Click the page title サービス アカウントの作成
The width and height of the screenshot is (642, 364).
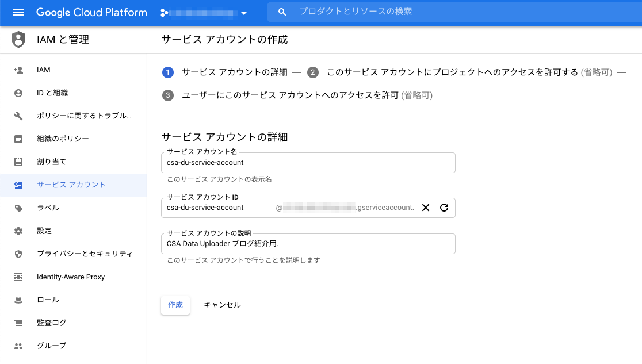pyautogui.click(x=224, y=39)
